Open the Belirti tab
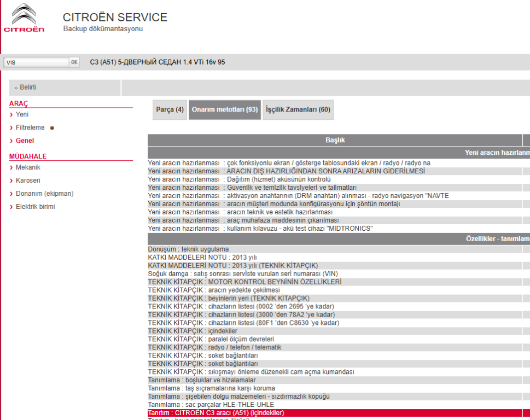Image resolution: width=530 pixels, height=420 pixels. pos(65,87)
